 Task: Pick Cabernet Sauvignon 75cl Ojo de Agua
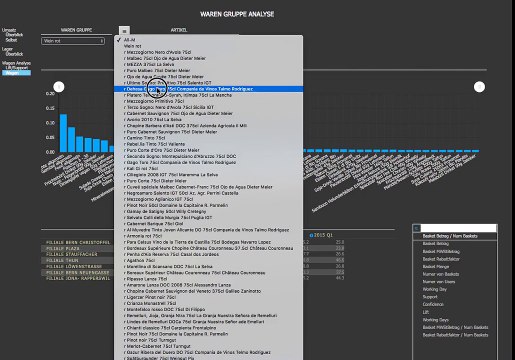pos(208,113)
